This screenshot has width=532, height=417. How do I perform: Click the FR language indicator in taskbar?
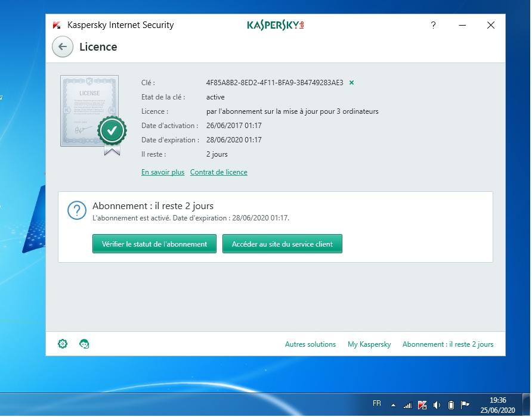pyautogui.click(x=376, y=403)
